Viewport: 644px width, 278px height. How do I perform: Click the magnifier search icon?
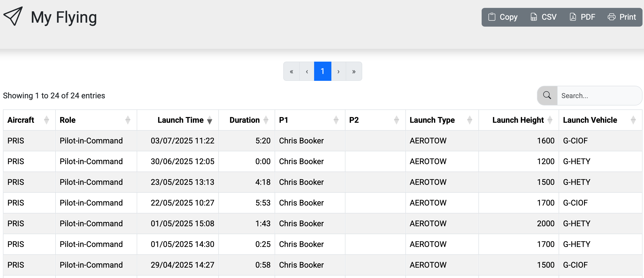(547, 95)
